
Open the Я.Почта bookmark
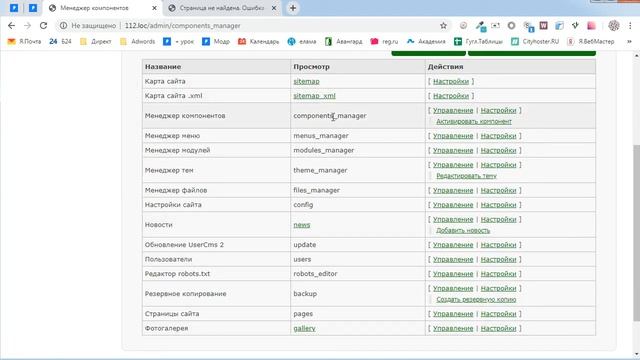tap(24, 41)
